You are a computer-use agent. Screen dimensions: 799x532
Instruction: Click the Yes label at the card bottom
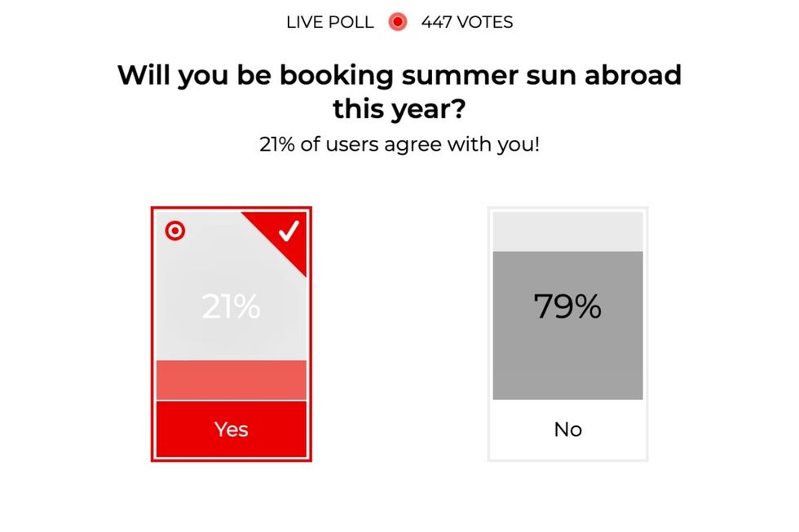point(231,429)
